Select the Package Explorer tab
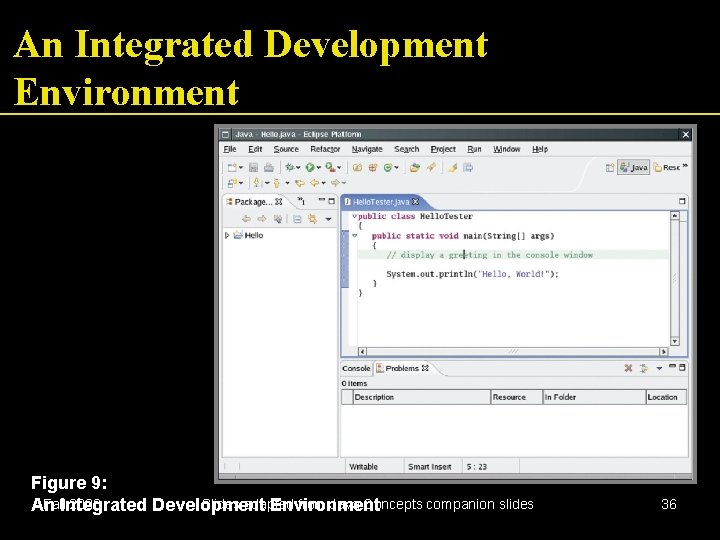The width and height of the screenshot is (720, 540). point(254,202)
